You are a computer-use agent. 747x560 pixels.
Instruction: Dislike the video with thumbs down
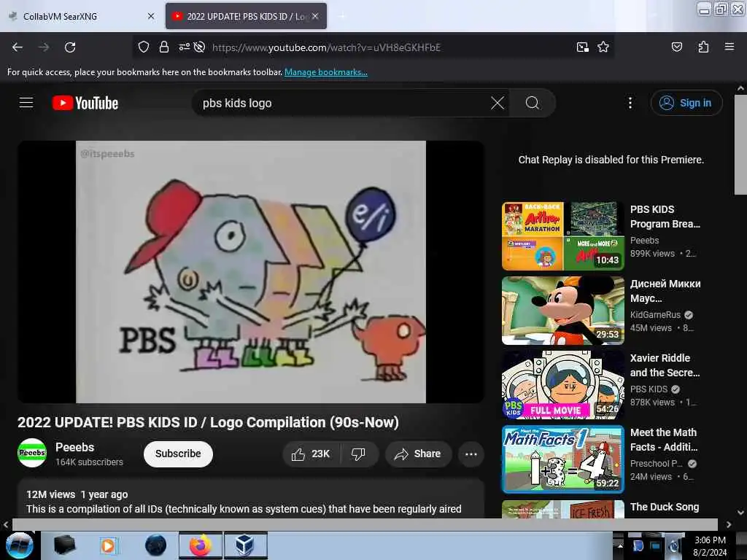[x=359, y=454]
